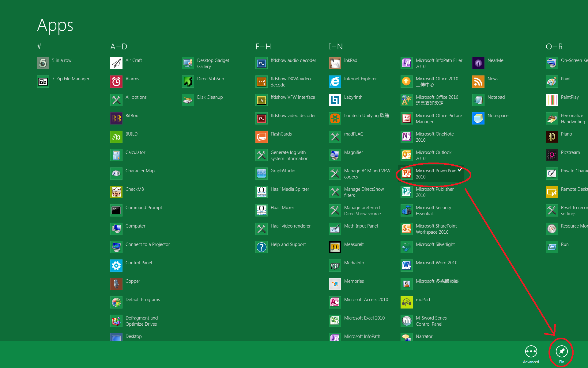588x368 pixels.
Task: Open CheckM8 app icon
Action: tap(116, 192)
